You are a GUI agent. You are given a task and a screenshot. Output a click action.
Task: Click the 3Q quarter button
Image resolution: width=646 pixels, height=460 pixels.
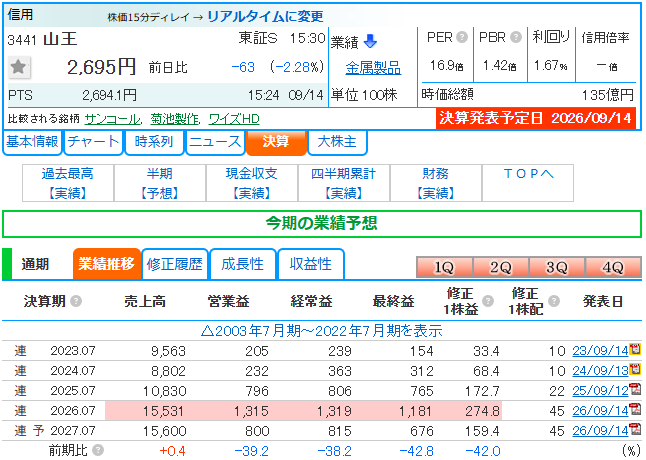pyautogui.click(x=557, y=267)
